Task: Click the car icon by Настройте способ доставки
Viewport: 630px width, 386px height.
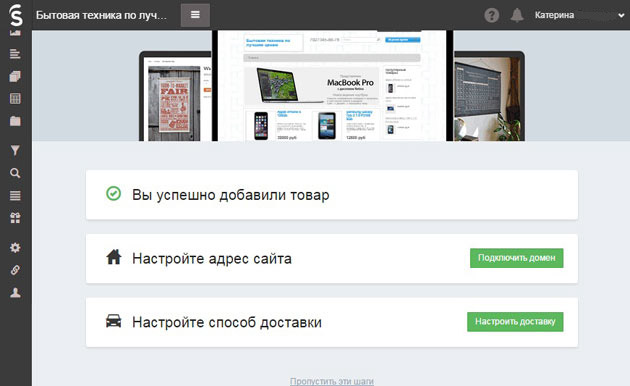Action: click(x=114, y=321)
